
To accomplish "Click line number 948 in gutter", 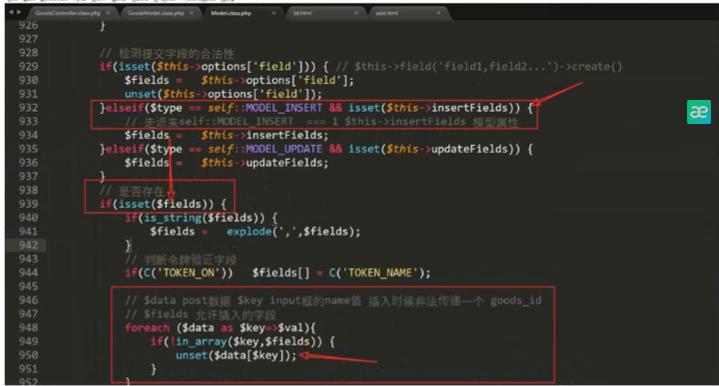I will pyautogui.click(x=28, y=328).
